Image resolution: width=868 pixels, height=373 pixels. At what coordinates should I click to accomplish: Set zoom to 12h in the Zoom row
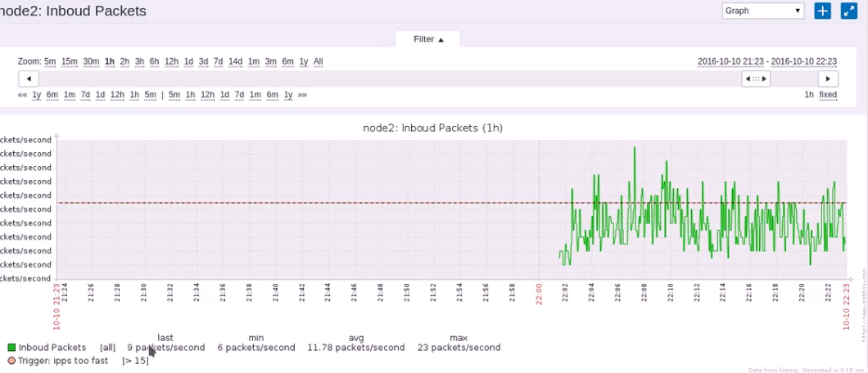(x=172, y=61)
